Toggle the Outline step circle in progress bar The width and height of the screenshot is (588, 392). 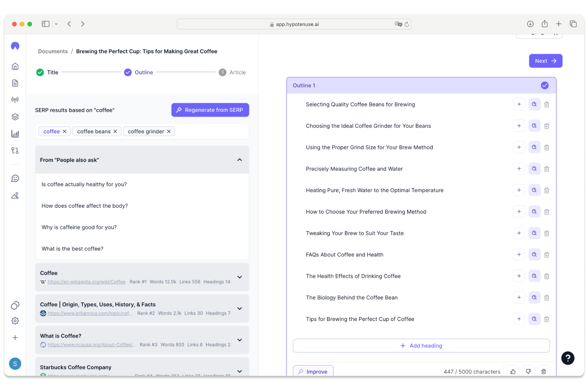point(127,72)
